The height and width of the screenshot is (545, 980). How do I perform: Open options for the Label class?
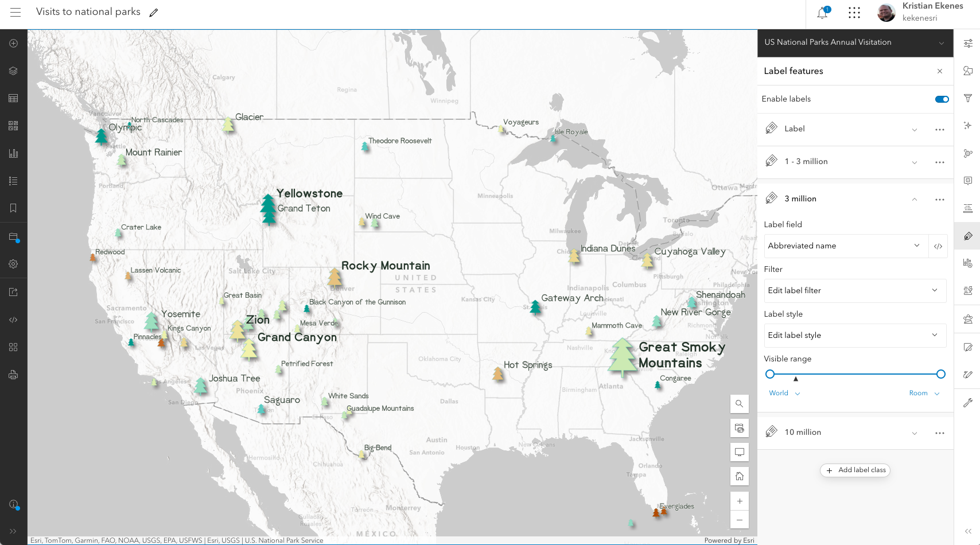[940, 130]
